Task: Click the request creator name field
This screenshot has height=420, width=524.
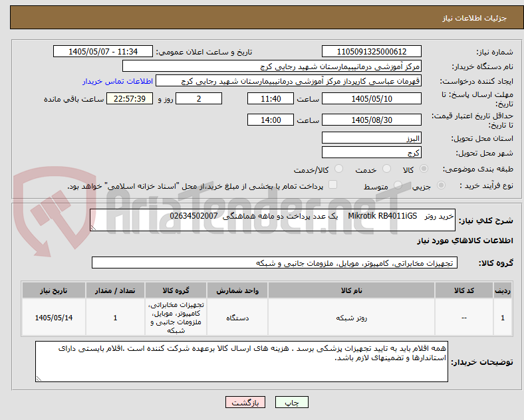Action: coord(289,81)
